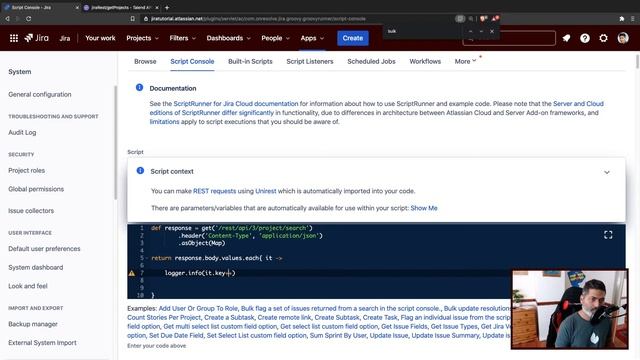
Task: Open External System Import in the sidebar
Action: tap(42, 343)
